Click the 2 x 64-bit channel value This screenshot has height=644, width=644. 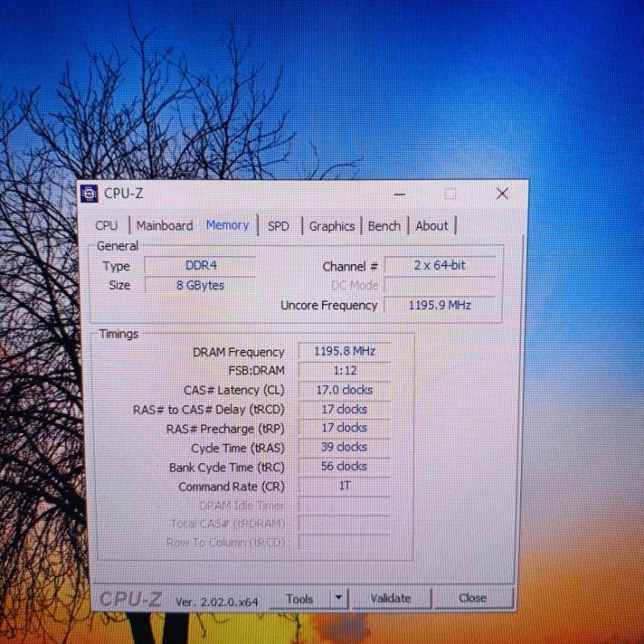(x=440, y=266)
